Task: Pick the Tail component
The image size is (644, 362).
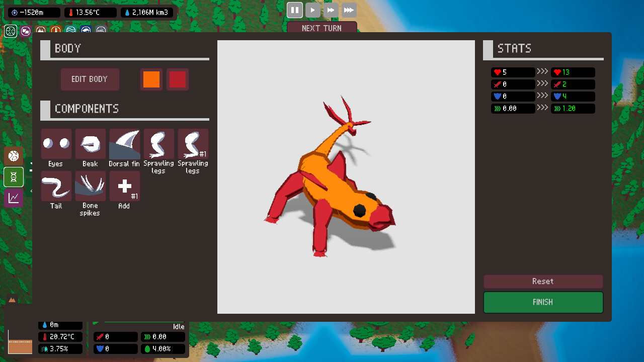Action: 56,186
